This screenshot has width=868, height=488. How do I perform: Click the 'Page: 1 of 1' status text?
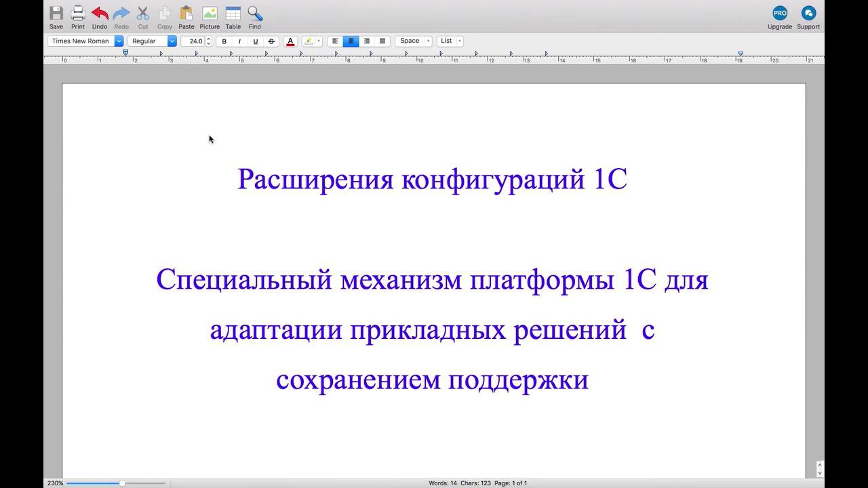[511, 483]
